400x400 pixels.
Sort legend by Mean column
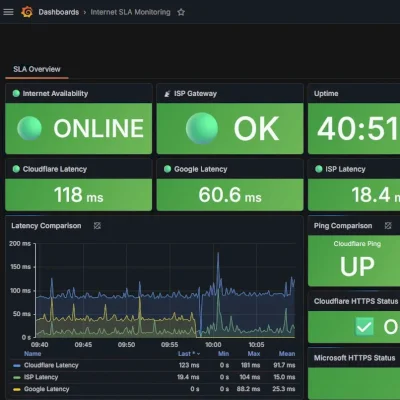[x=287, y=354]
